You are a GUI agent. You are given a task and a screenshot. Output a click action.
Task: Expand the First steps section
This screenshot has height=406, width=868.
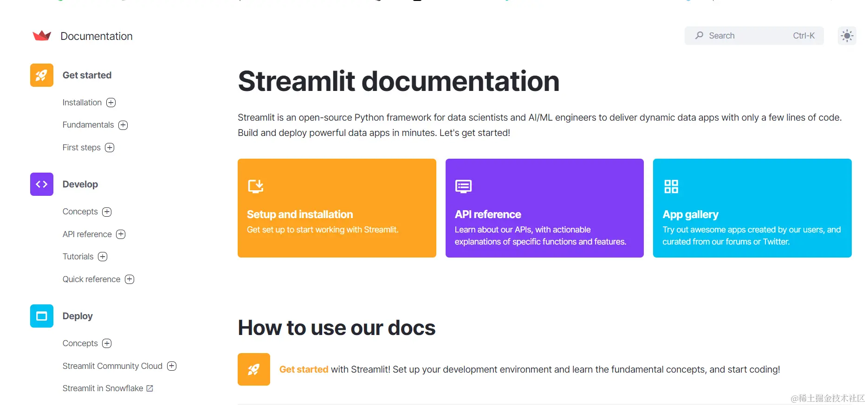[110, 148]
